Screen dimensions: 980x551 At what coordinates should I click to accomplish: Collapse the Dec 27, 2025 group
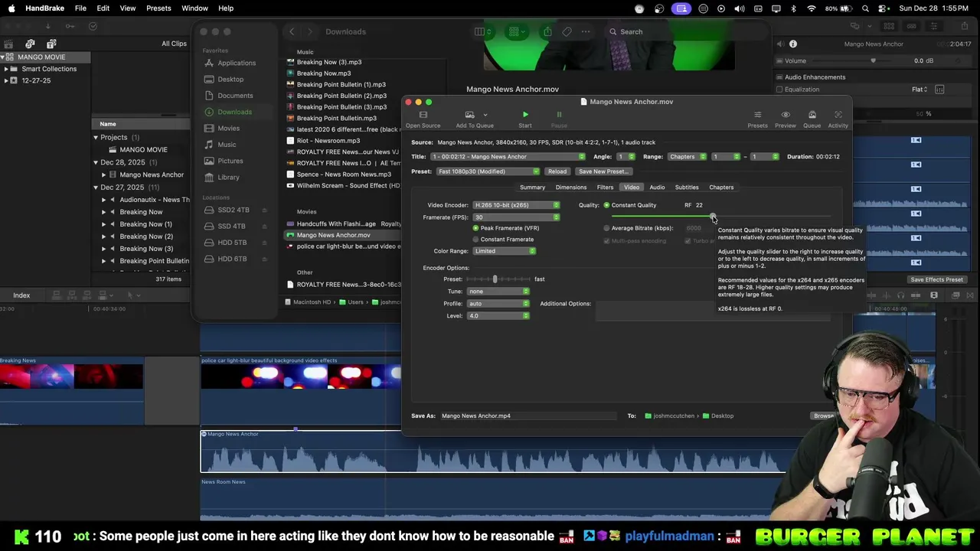96,187
